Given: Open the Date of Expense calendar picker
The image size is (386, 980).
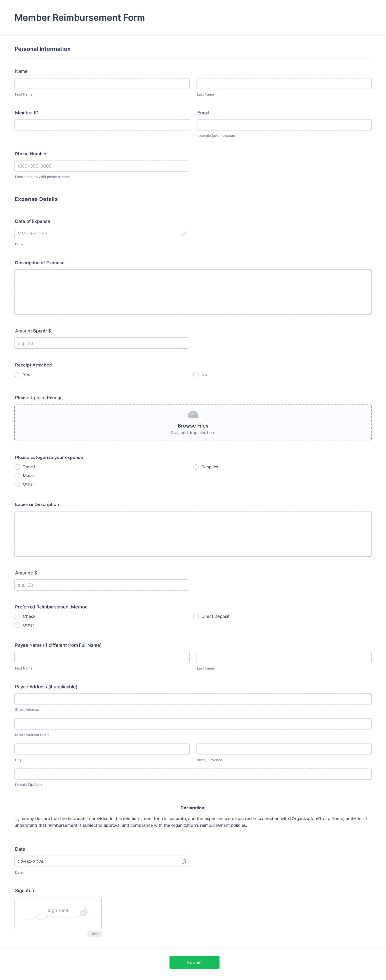Looking at the screenshot, I should coord(184,233).
